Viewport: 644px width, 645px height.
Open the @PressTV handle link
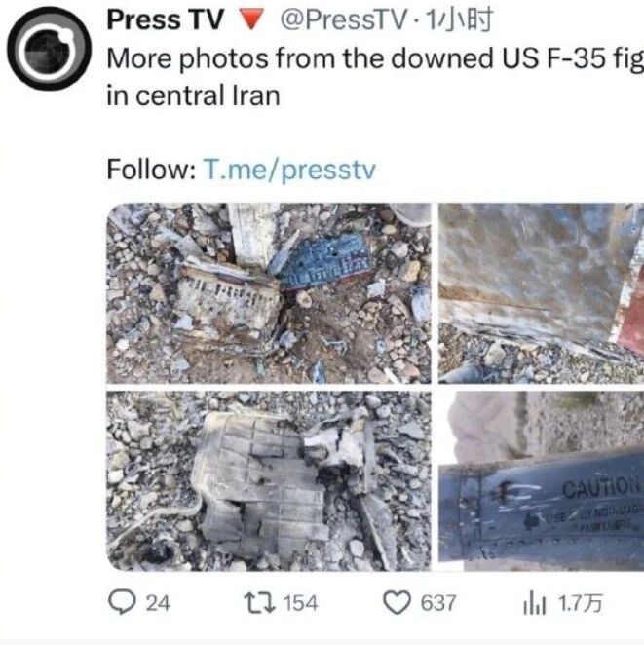pyautogui.click(x=344, y=19)
